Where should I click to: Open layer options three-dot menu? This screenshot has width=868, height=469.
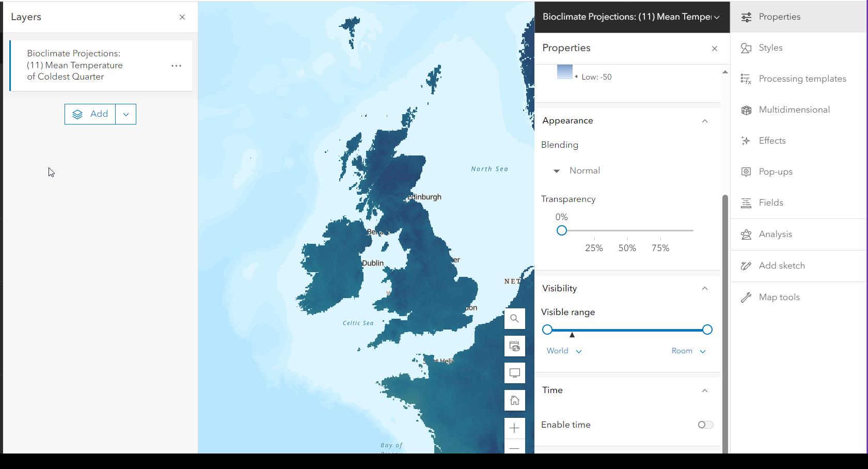click(x=176, y=66)
